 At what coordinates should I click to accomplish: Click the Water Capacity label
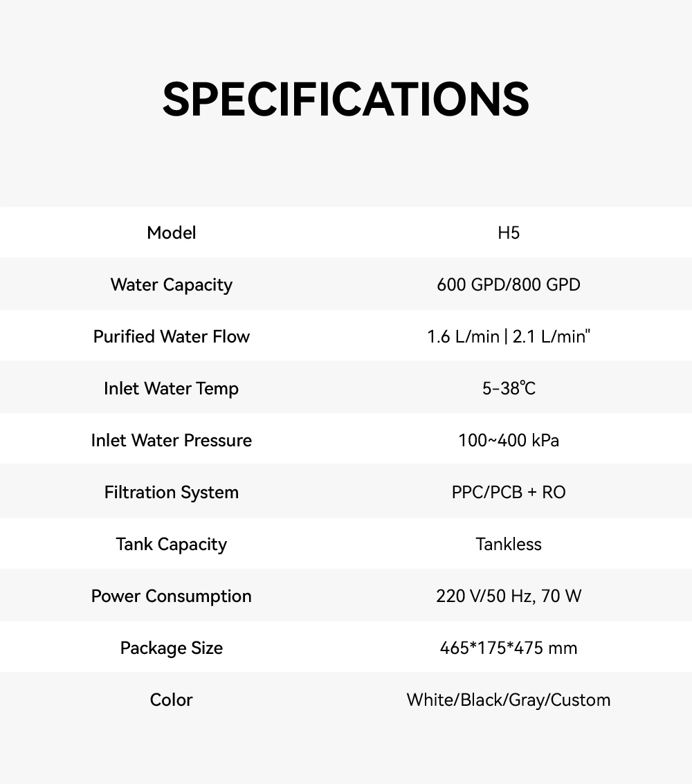click(172, 284)
